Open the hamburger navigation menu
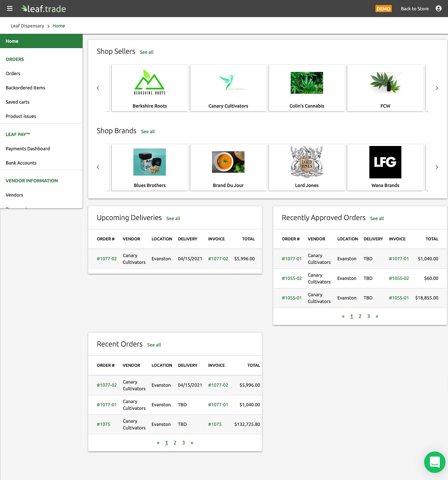 (x=10, y=9)
